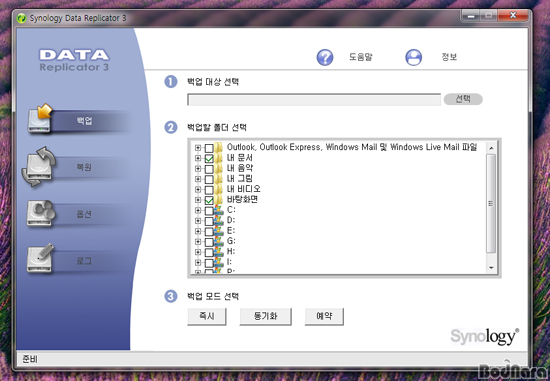Click the C: drive icon in tree
The image size is (550, 381).
pyautogui.click(x=219, y=210)
